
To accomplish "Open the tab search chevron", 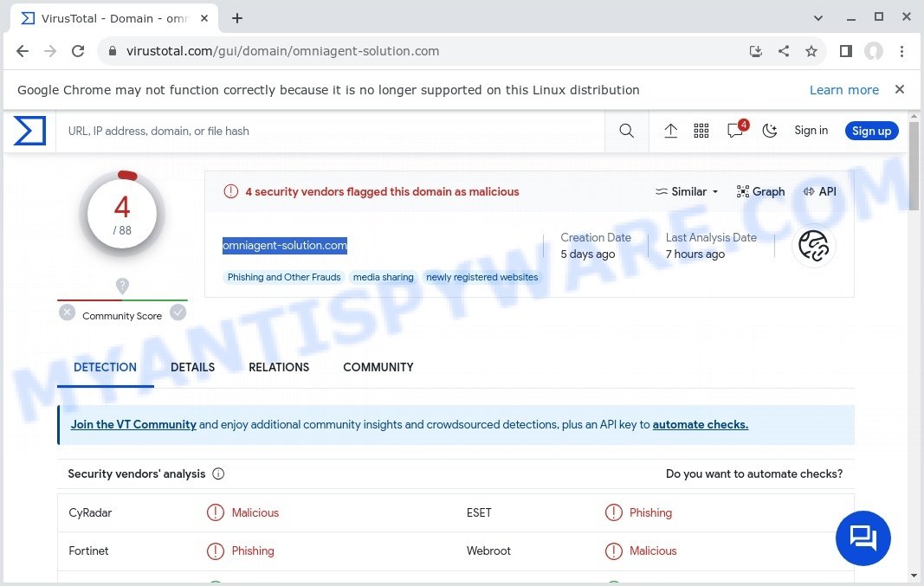I will click(x=818, y=18).
